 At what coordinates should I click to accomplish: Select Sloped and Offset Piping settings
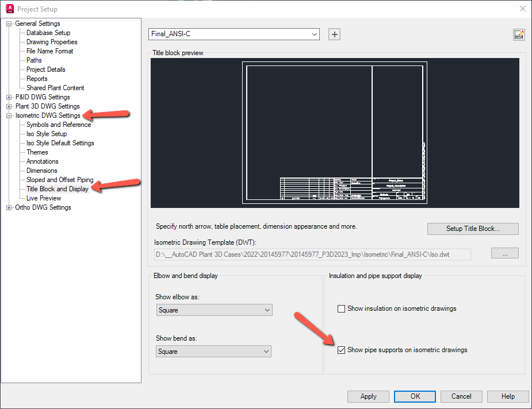click(x=59, y=179)
